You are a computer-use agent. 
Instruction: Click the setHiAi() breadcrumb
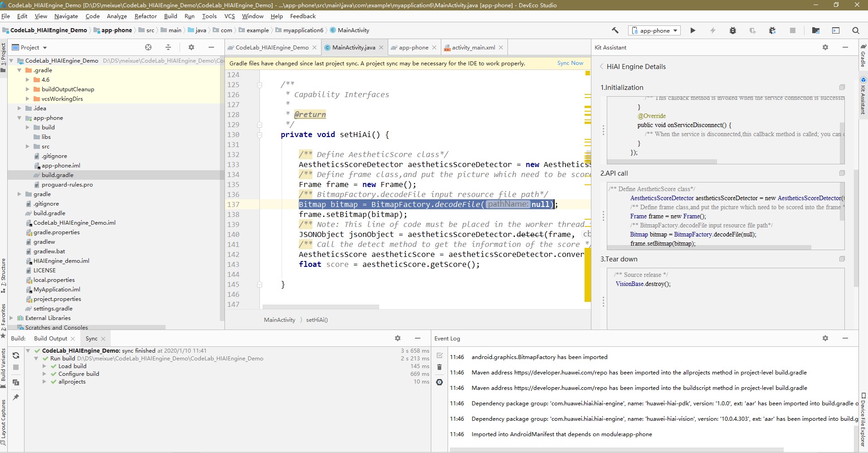[317, 320]
